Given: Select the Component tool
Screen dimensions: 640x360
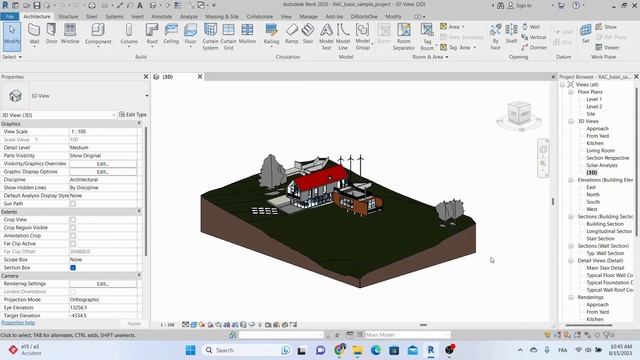Looking at the screenshot, I should 98,34.
